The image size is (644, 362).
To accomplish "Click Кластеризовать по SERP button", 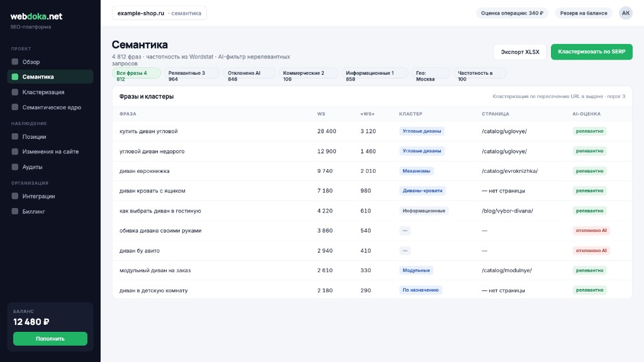I will coord(591,52).
